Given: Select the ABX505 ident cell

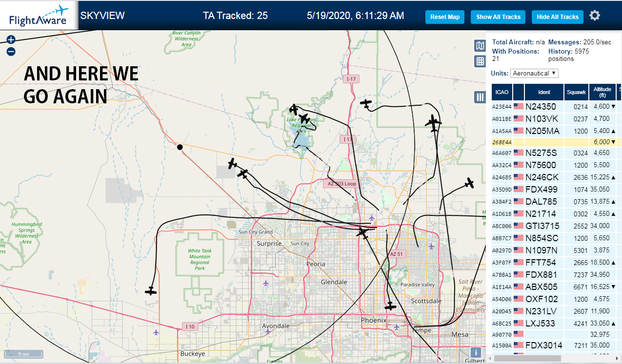Looking at the screenshot, I should [544, 287].
